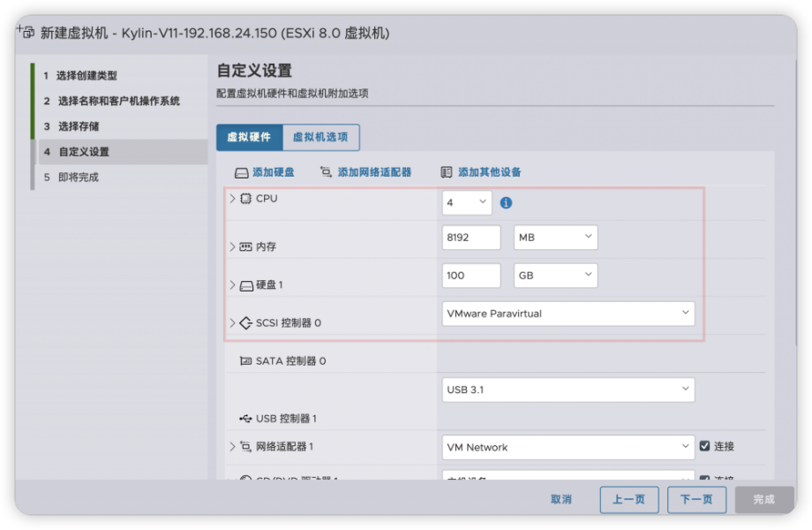Go to step 1 选择创建类型
Viewport: 812px width, 530px height.
(80, 76)
